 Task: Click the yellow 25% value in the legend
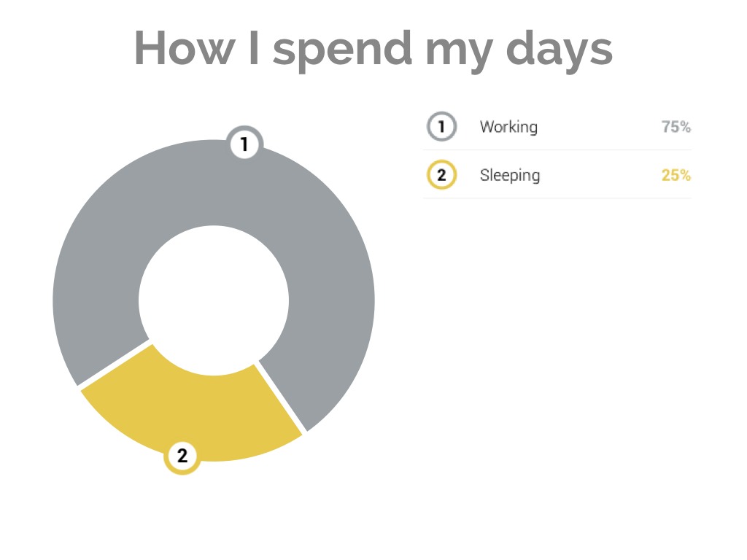(676, 175)
